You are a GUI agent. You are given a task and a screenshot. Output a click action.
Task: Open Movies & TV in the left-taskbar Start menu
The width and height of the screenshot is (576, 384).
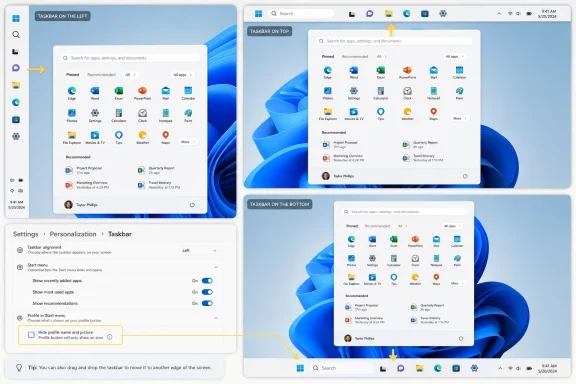tap(95, 137)
